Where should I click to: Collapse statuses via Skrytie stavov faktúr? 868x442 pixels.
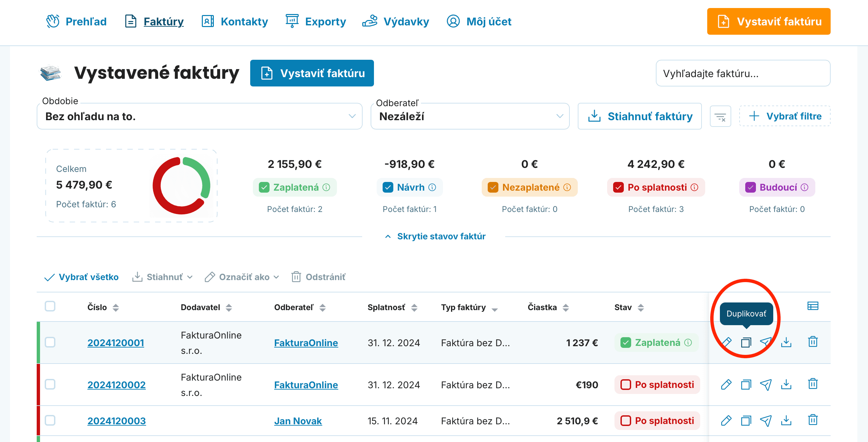click(x=435, y=236)
